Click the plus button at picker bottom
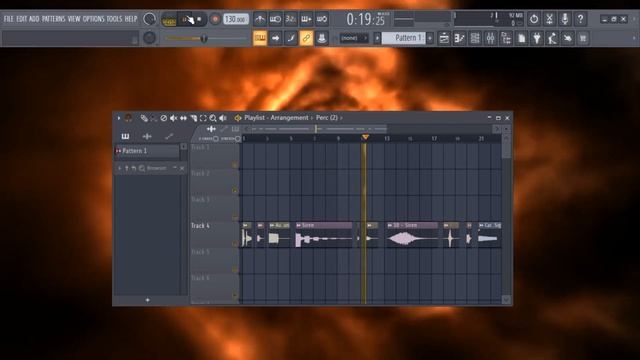 147,300
